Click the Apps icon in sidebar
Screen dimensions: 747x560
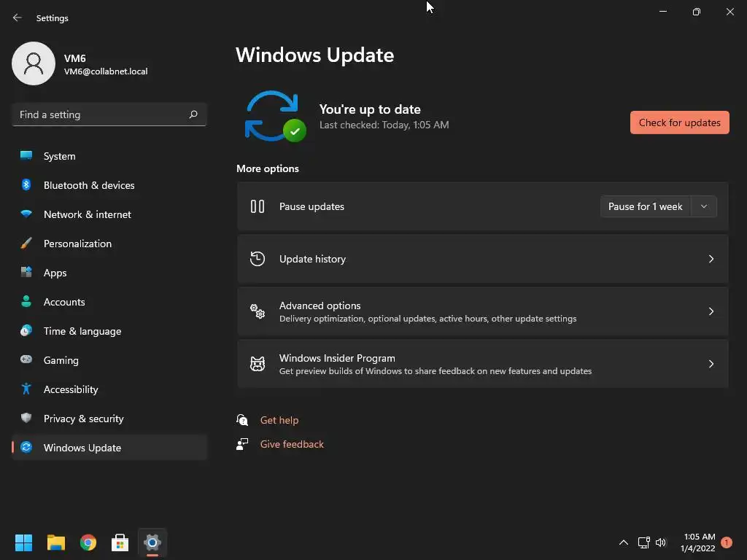26,273
